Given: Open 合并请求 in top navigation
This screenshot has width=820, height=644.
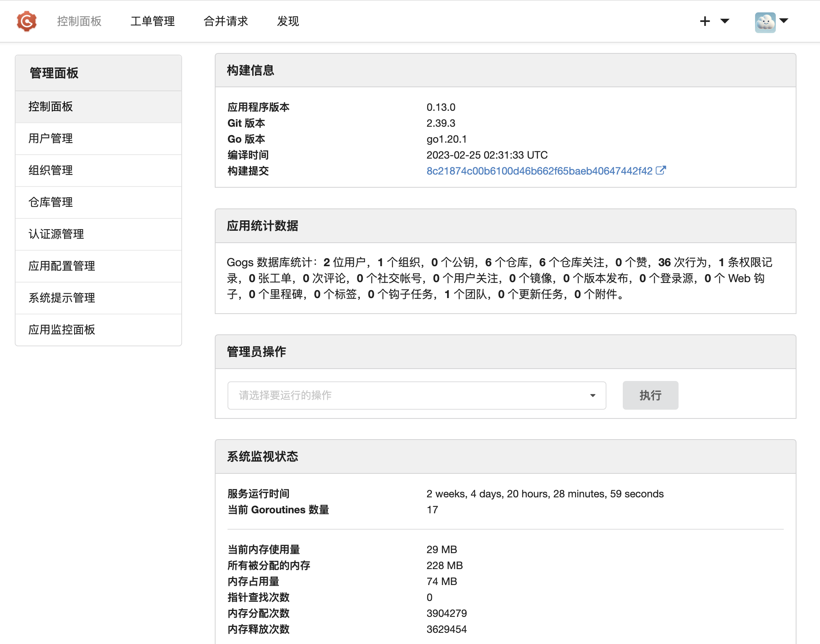Looking at the screenshot, I should pyautogui.click(x=226, y=21).
